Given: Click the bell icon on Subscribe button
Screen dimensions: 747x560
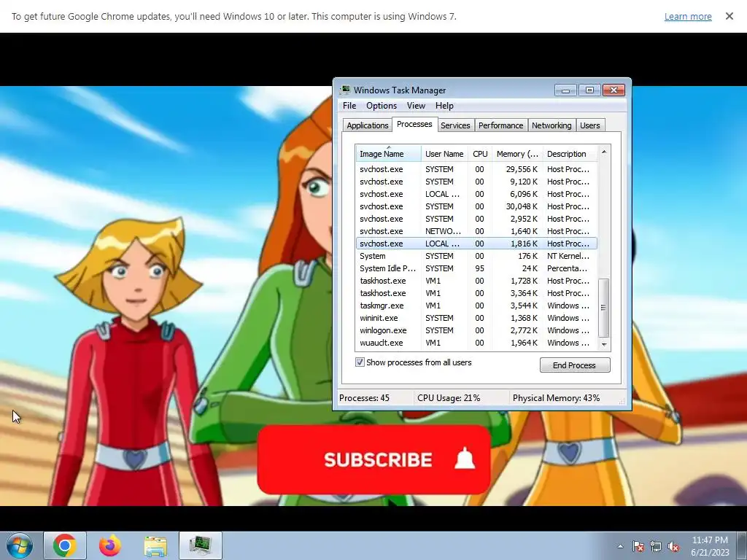Looking at the screenshot, I should coord(465,459).
